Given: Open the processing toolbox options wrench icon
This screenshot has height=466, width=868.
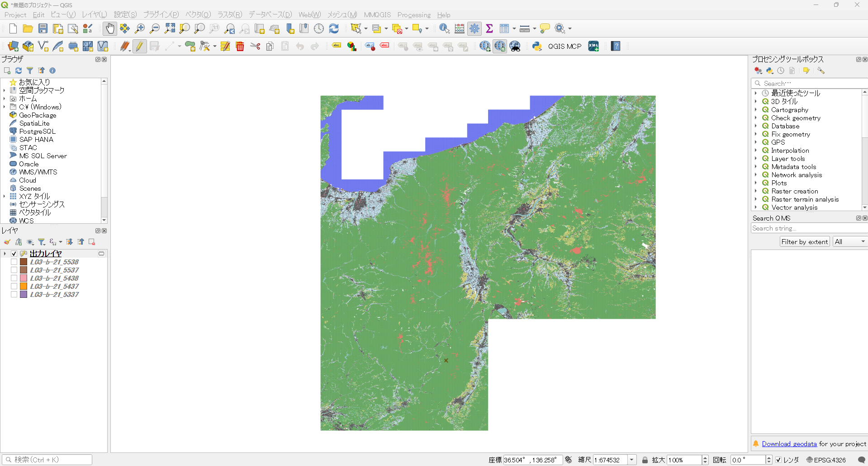Looking at the screenshot, I should coord(821,71).
